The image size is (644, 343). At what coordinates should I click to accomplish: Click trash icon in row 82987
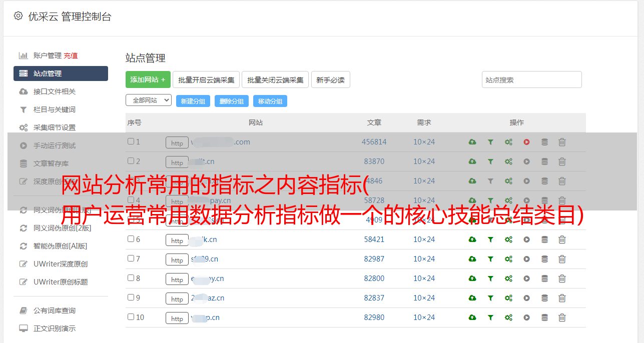tap(562, 259)
